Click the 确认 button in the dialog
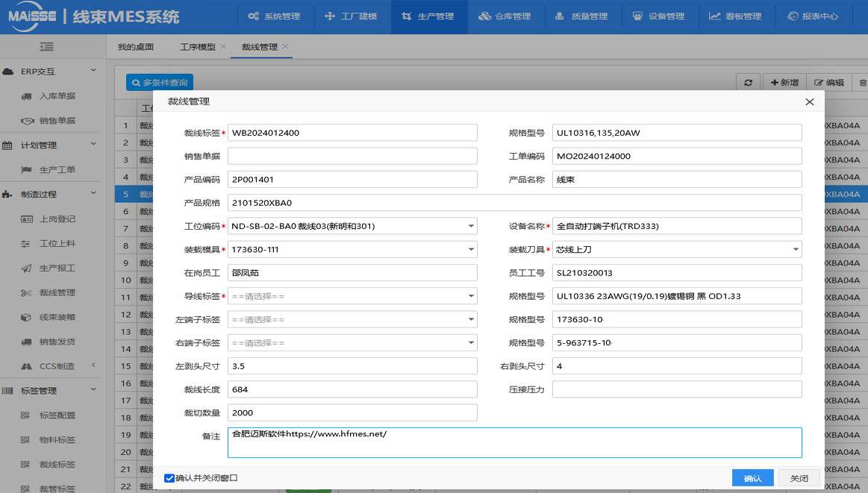868x493 pixels. (752, 477)
